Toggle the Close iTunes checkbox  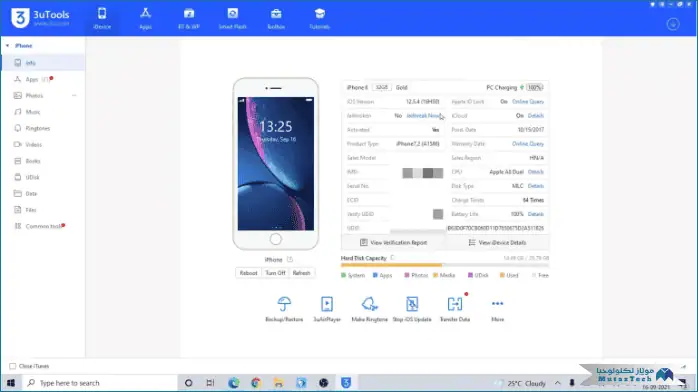click(x=12, y=366)
